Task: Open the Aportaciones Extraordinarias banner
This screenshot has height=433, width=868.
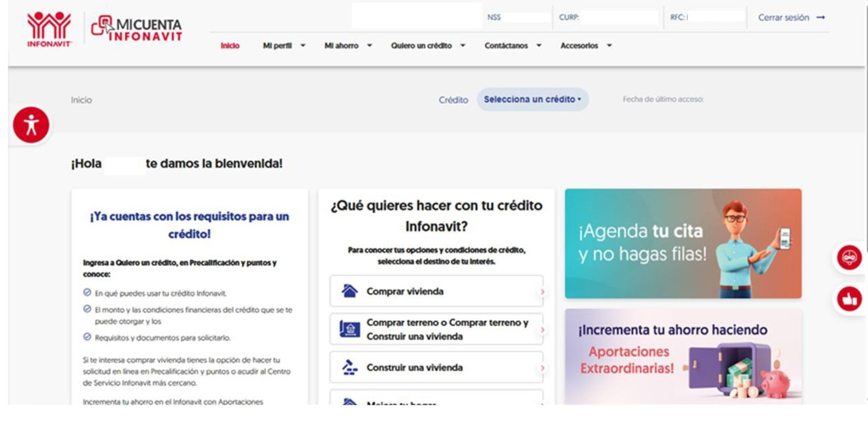Action: (683, 357)
